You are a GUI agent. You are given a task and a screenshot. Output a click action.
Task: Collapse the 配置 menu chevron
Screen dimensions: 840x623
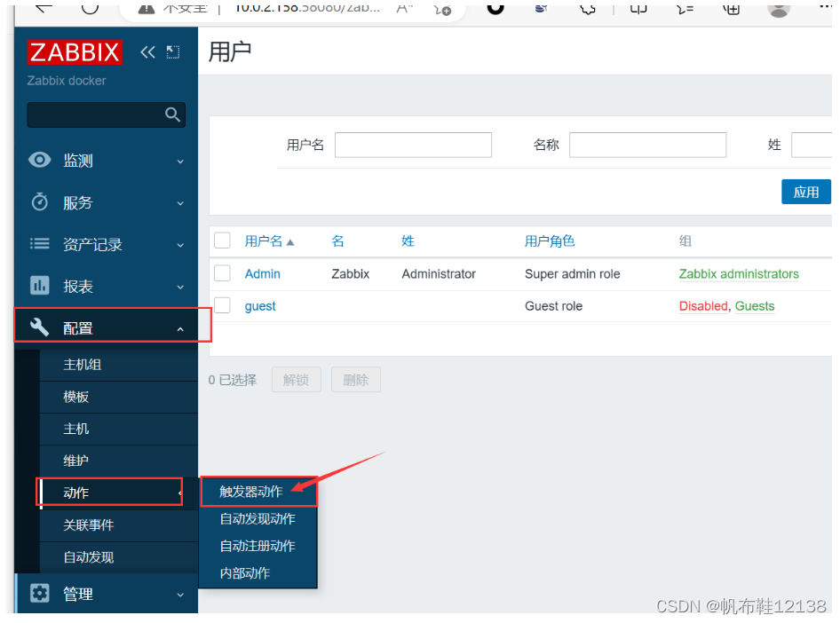(x=180, y=329)
